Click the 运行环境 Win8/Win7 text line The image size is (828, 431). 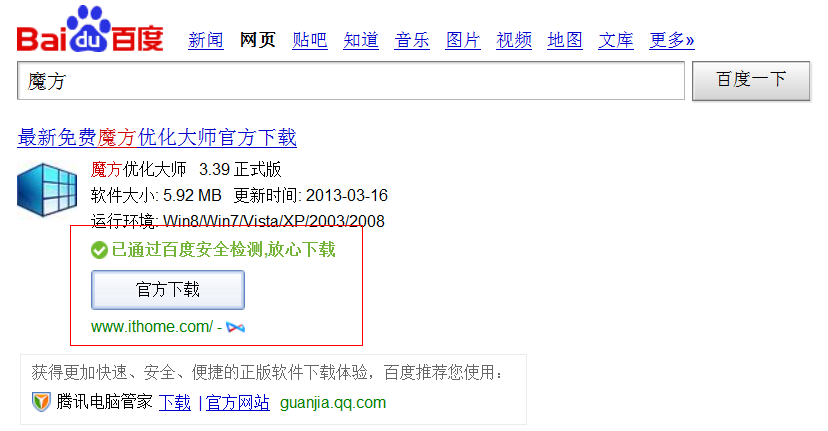click(x=238, y=221)
